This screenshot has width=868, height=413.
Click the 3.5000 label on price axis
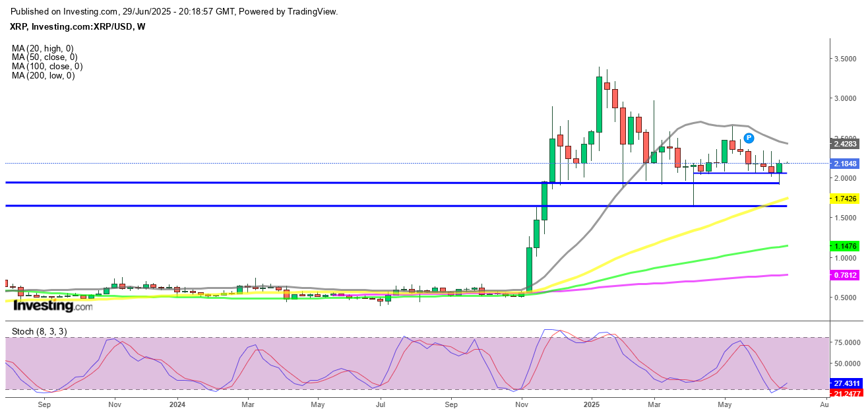click(847, 59)
